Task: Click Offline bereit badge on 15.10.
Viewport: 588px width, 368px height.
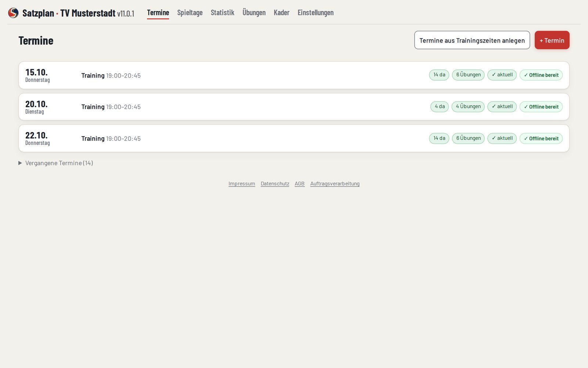Action: coord(541,75)
